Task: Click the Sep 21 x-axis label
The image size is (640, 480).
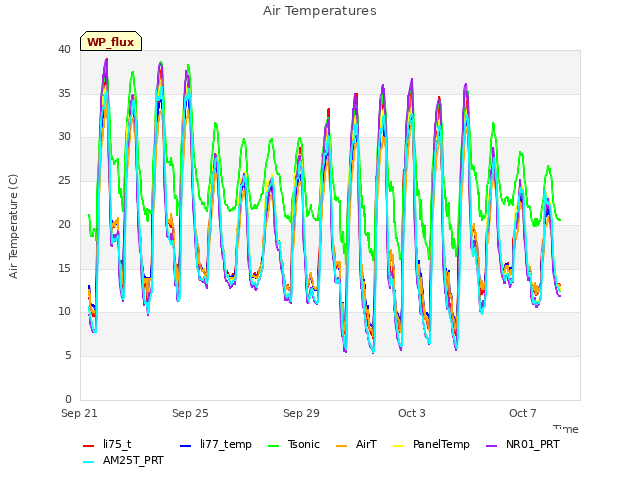Action: [79, 413]
